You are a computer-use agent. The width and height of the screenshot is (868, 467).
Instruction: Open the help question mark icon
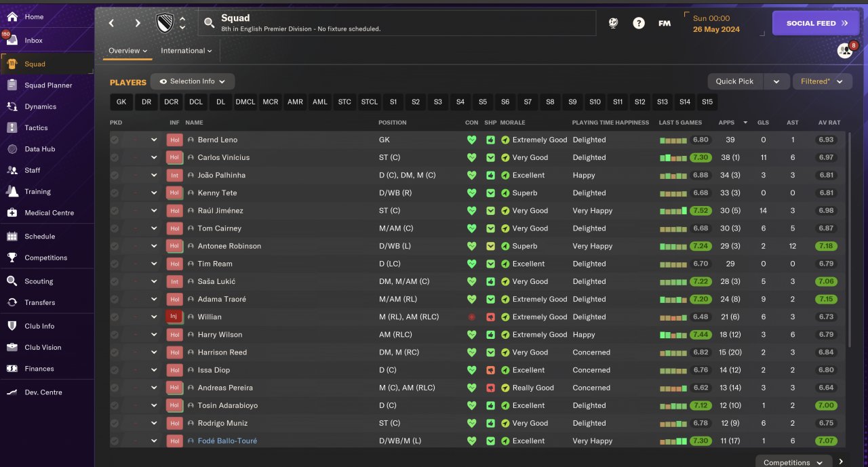(x=639, y=23)
